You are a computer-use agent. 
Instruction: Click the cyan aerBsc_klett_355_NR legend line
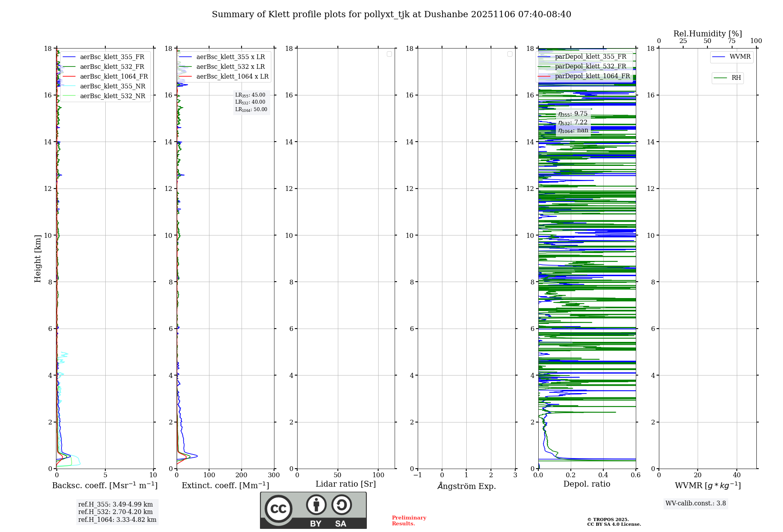(69, 86)
